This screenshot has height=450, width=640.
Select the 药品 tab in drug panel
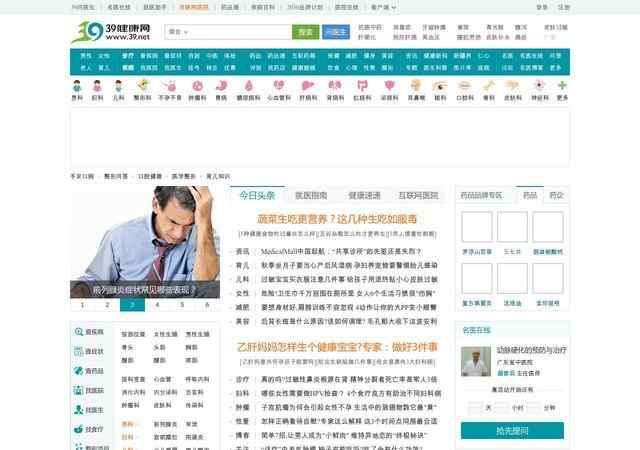point(530,195)
